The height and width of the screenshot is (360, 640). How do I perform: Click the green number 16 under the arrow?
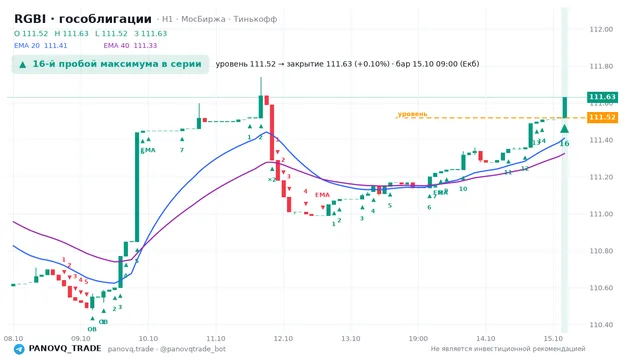(x=564, y=144)
